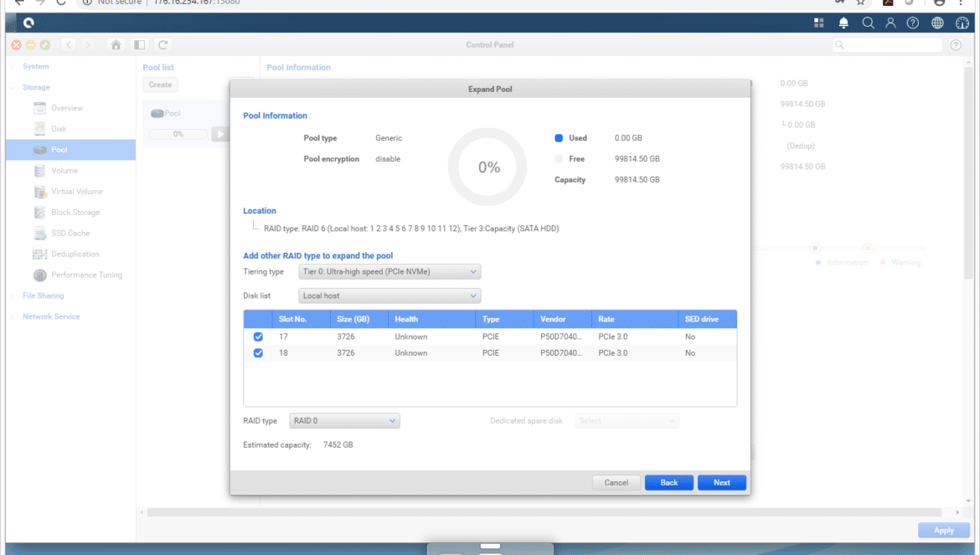Click the Apply button
This screenshot has height=555, width=980.
pos(944,530)
